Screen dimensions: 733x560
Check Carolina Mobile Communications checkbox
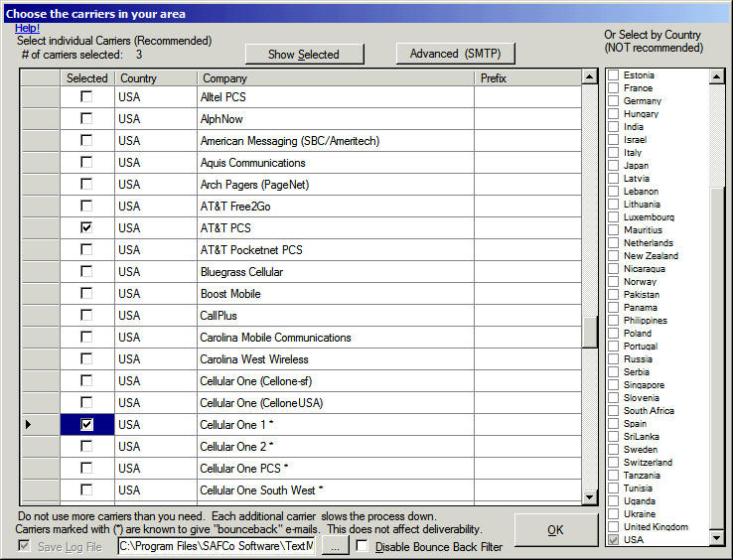[x=86, y=337]
